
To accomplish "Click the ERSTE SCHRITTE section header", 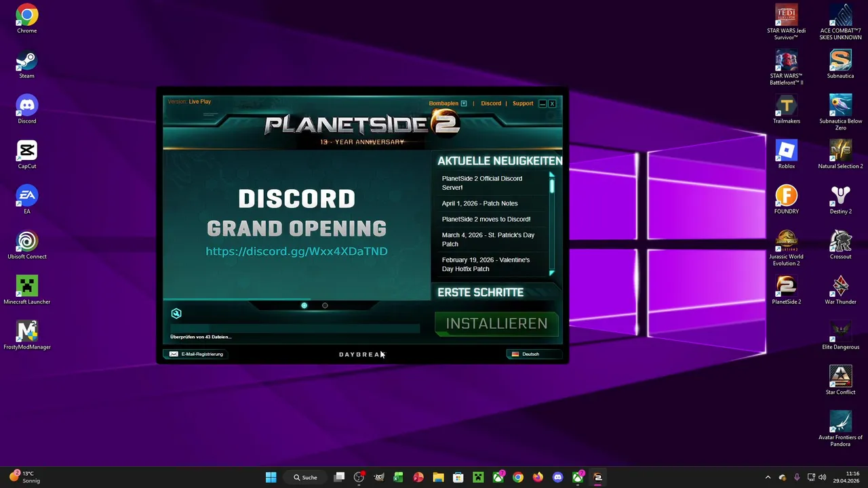I will (481, 293).
